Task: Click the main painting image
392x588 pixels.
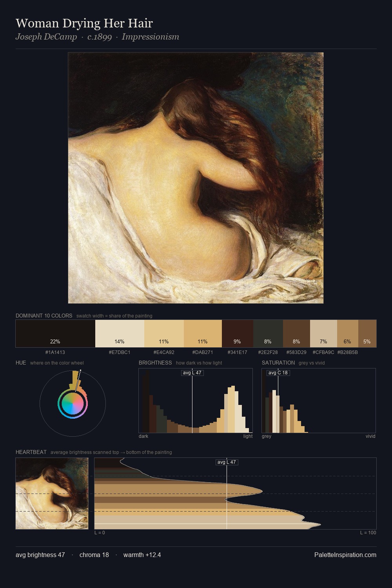Action: [x=196, y=178]
